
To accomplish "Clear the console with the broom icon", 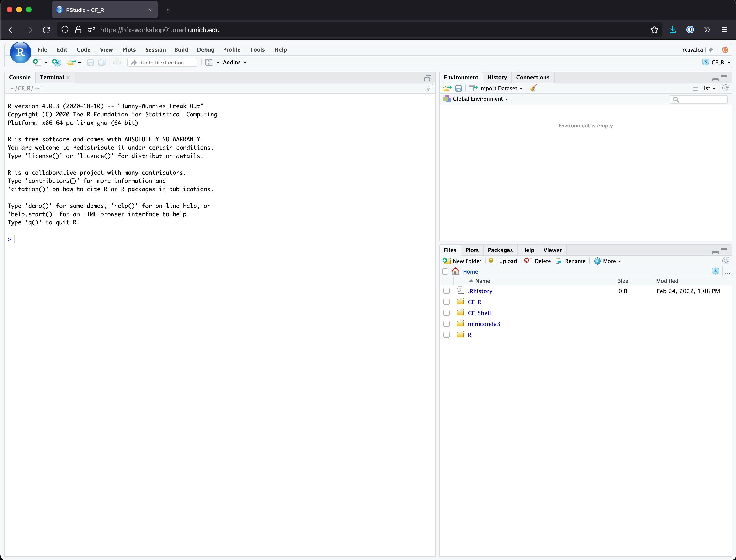I will [428, 88].
